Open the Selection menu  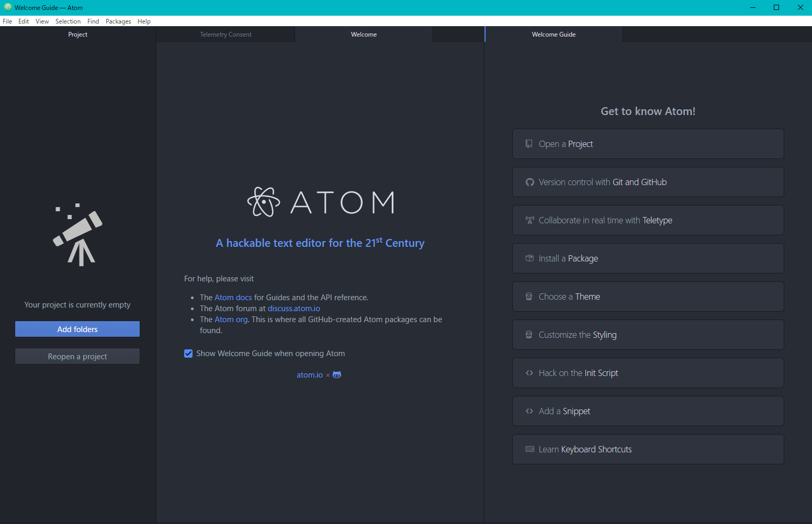click(x=68, y=21)
